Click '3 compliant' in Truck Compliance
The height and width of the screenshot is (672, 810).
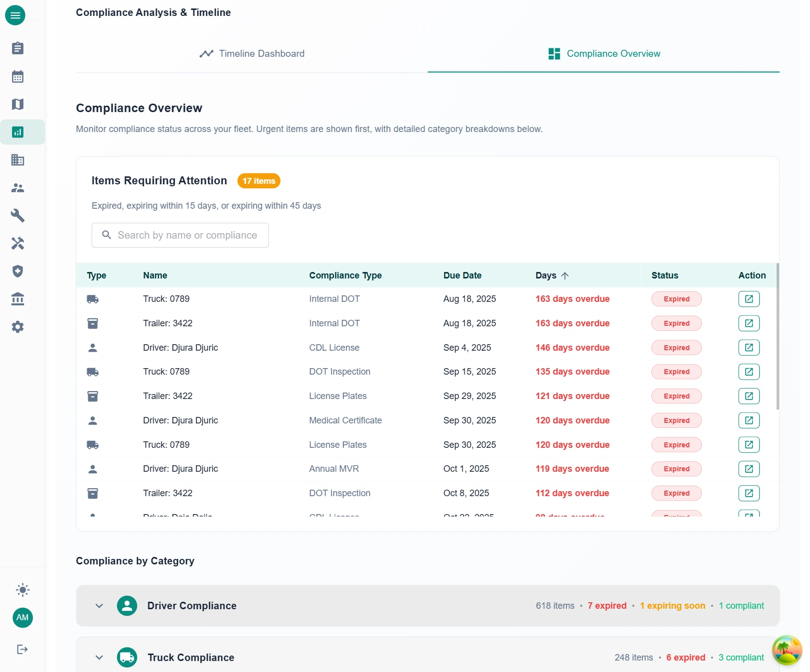tap(741, 658)
